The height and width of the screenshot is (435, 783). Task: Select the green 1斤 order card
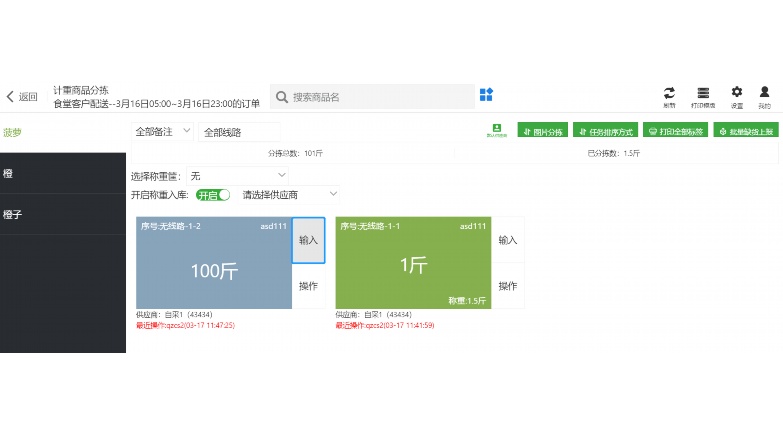(413, 263)
